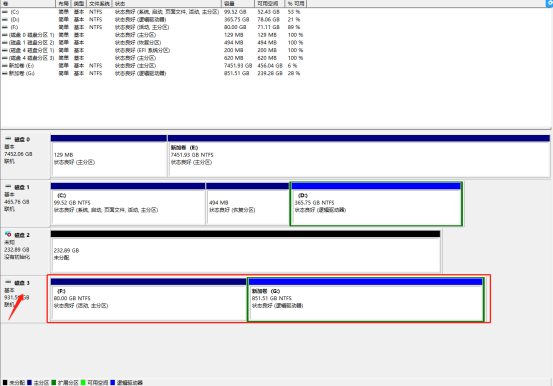Screen dimensions: 553x386
Task: Sort the list by the 可用空间 column header
Action: coord(270,4)
